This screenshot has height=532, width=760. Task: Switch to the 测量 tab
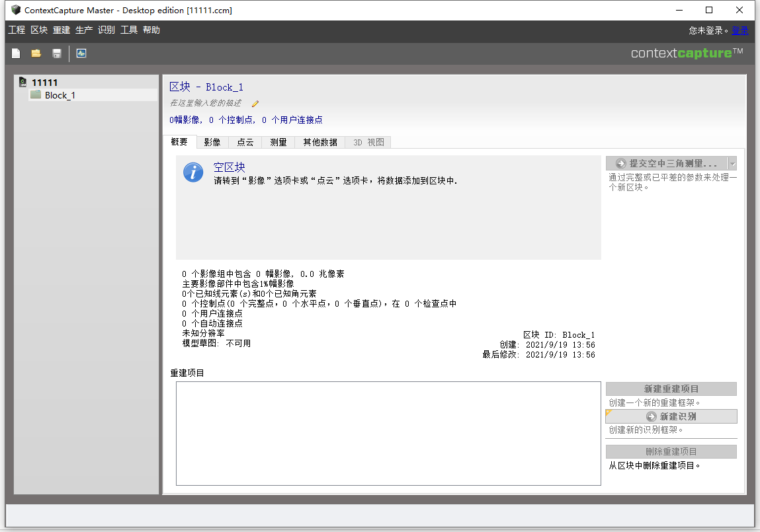click(x=278, y=142)
